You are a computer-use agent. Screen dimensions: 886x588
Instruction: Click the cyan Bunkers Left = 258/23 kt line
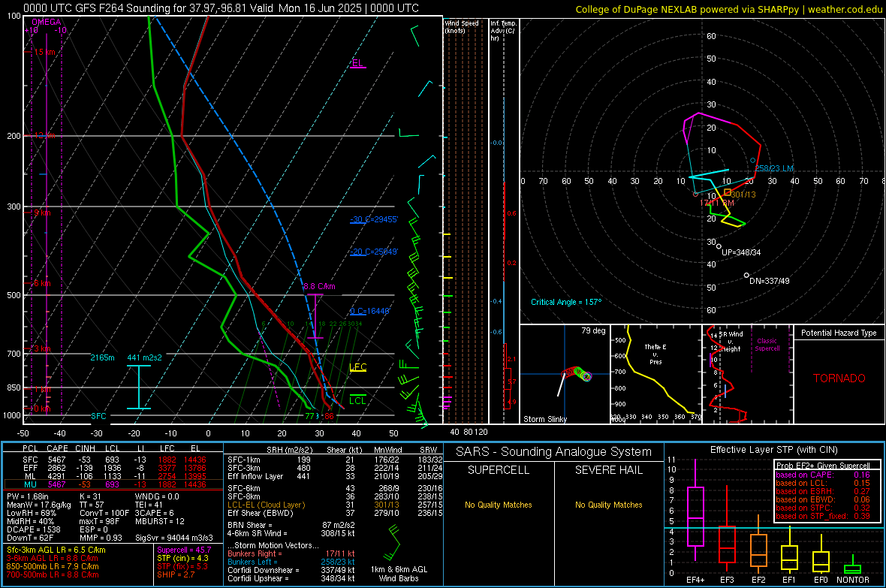pos(291,562)
